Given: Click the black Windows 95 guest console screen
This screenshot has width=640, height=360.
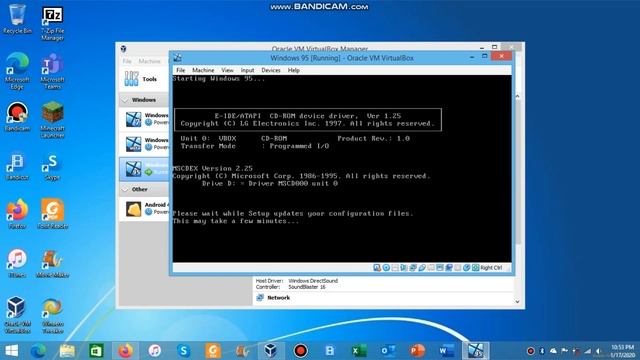Looking at the screenshot, I should (342, 169).
